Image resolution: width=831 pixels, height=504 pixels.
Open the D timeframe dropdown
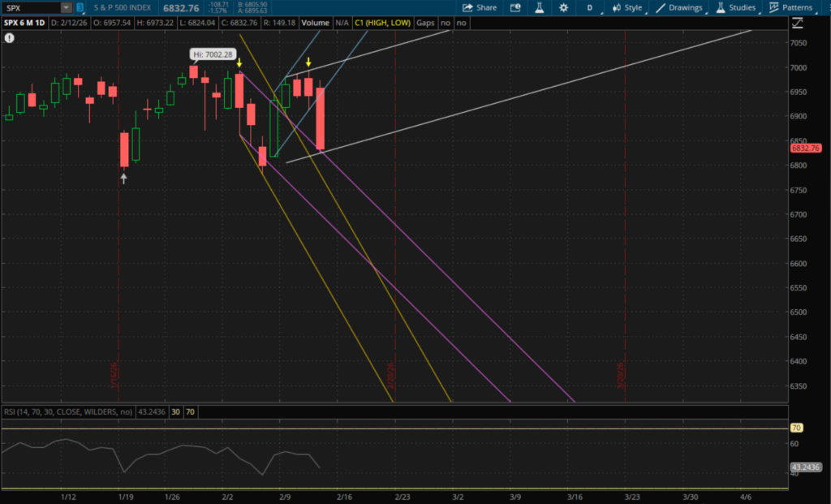590,7
